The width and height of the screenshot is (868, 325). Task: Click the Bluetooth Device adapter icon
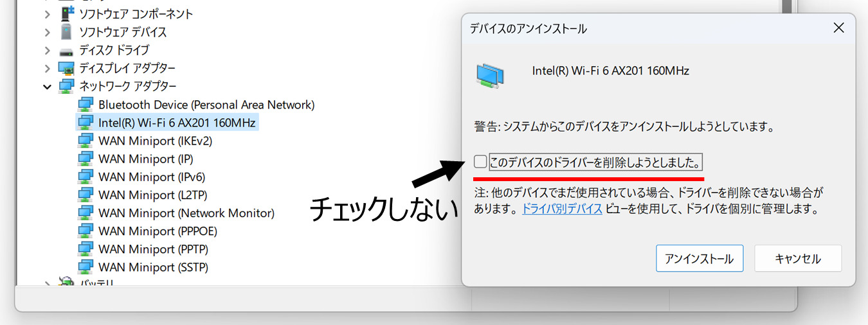pyautogui.click(x=86, y=104)
